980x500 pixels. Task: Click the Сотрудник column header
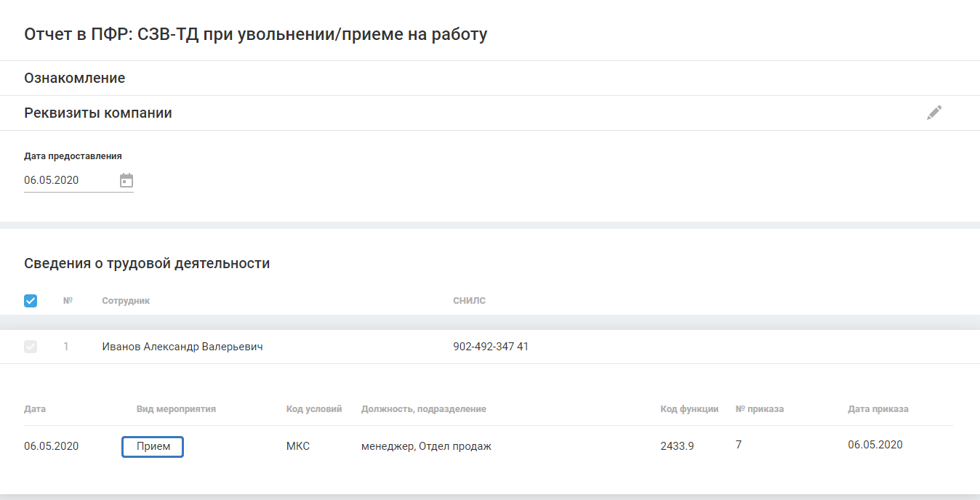coord(126,300)
